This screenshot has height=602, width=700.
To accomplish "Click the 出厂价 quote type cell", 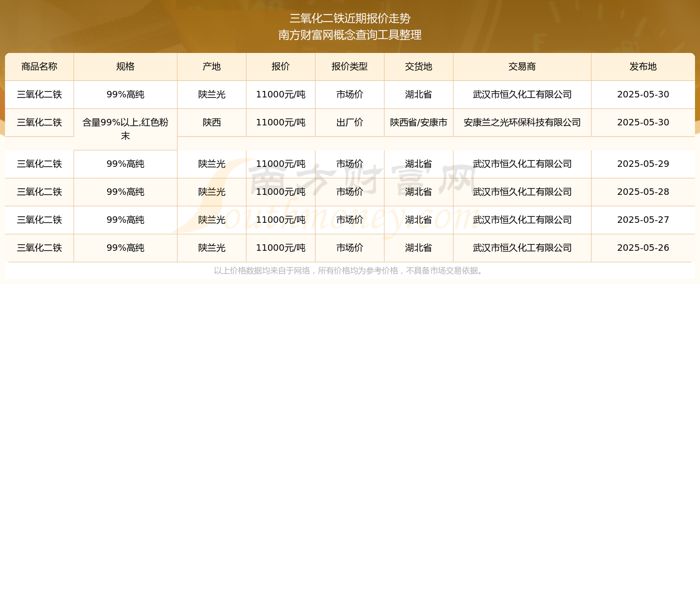I will (350, 122).
